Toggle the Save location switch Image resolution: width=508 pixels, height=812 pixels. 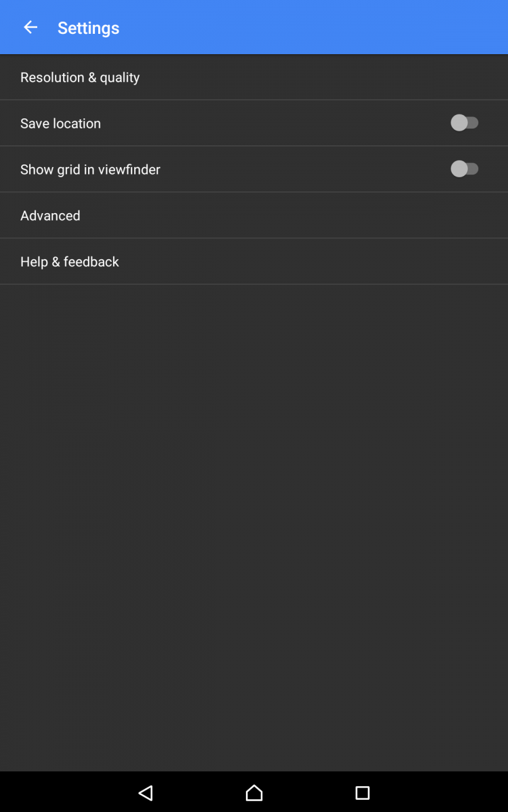pyautogui.click(x=465, y=122)
